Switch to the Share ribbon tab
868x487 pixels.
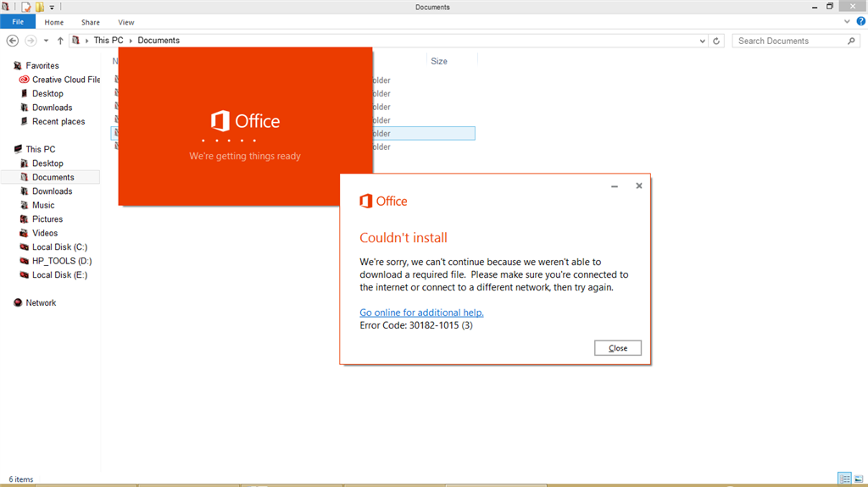click(90, 22)
